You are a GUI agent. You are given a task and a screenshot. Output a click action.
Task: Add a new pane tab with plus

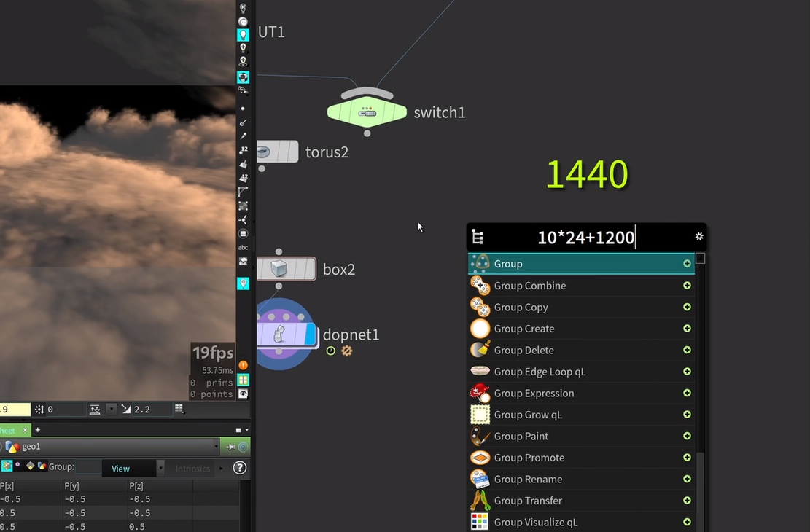coord(38,430)
